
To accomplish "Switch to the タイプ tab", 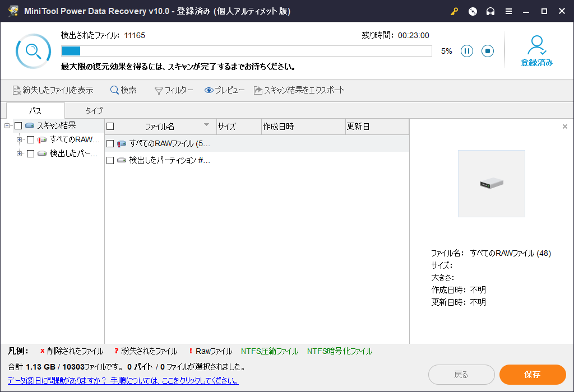I will point(94,111).
